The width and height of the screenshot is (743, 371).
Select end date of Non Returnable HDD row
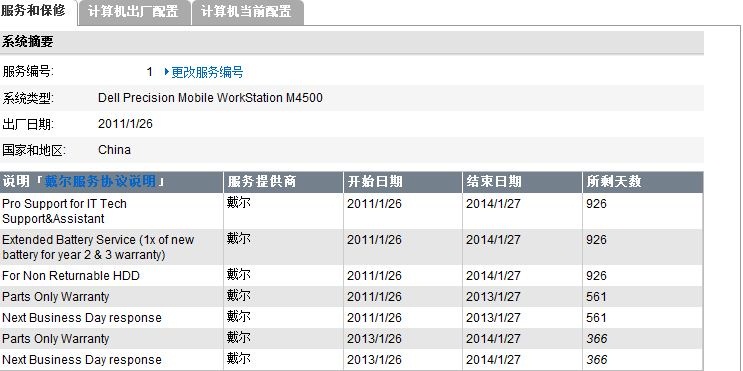(x=493, y=276)
